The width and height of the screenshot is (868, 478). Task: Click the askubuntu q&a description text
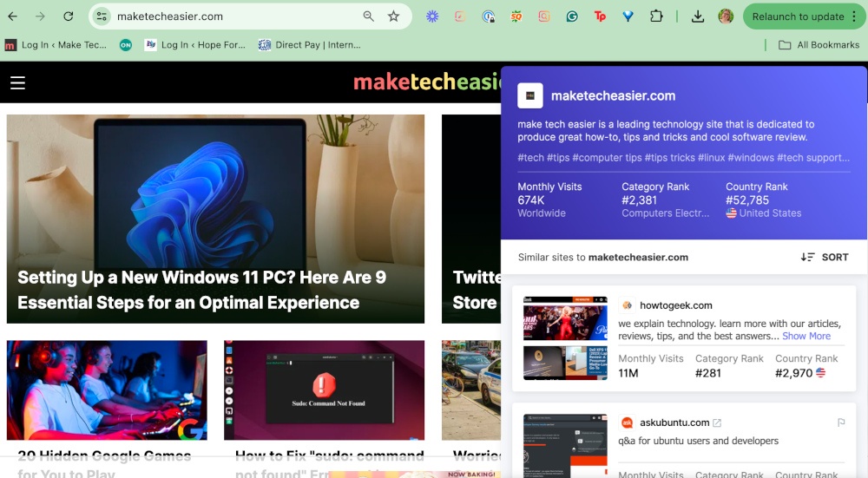click(x=698, y=441)
